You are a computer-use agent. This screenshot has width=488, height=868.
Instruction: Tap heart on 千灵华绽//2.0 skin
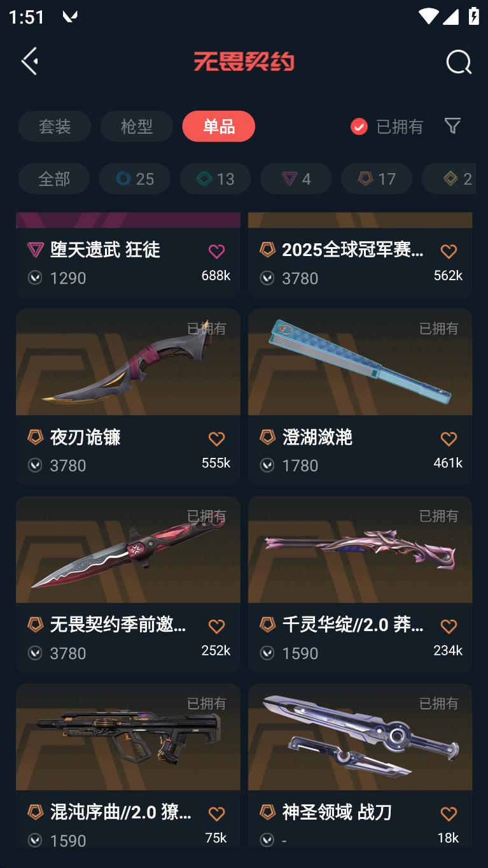point(449,627)
